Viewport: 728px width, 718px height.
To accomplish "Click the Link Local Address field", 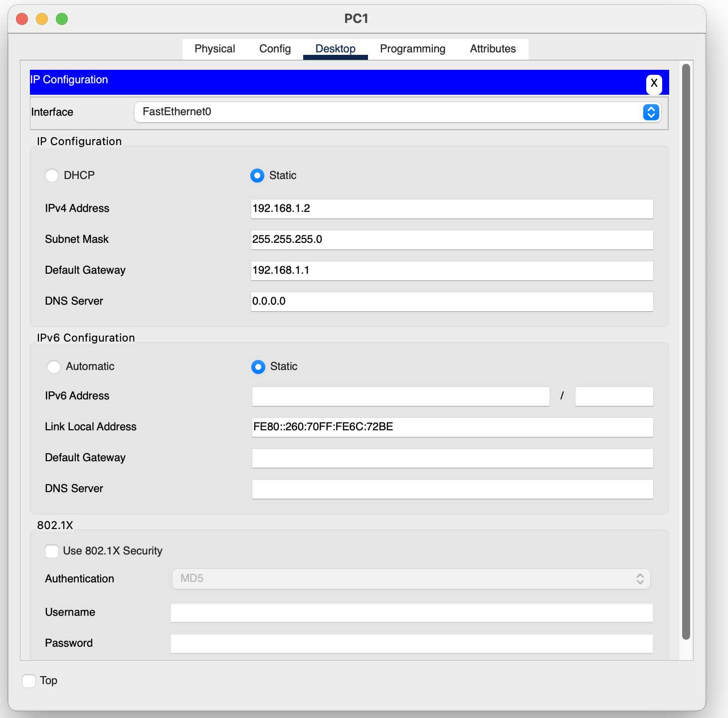I will click(x=452, y=427).
